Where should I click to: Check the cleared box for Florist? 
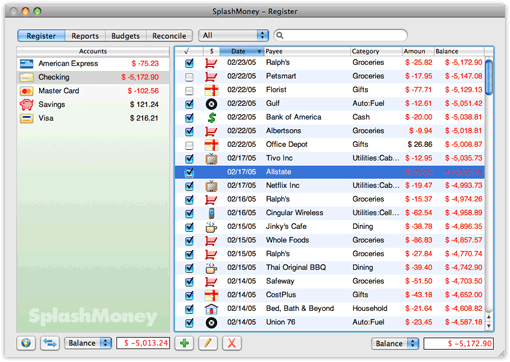coord(189,91)
